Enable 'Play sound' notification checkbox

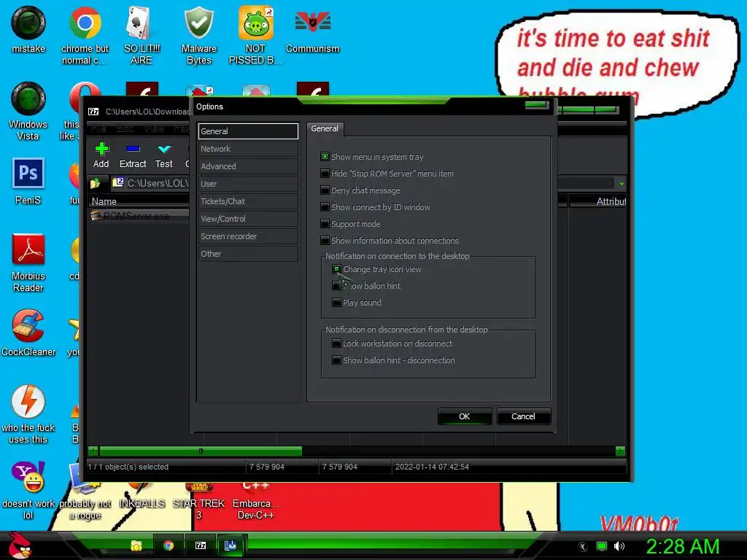[336, 303]
